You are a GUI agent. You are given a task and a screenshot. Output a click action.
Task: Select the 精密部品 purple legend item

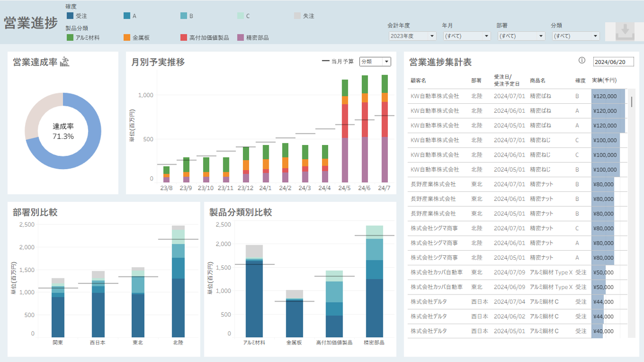coord(253,37)
